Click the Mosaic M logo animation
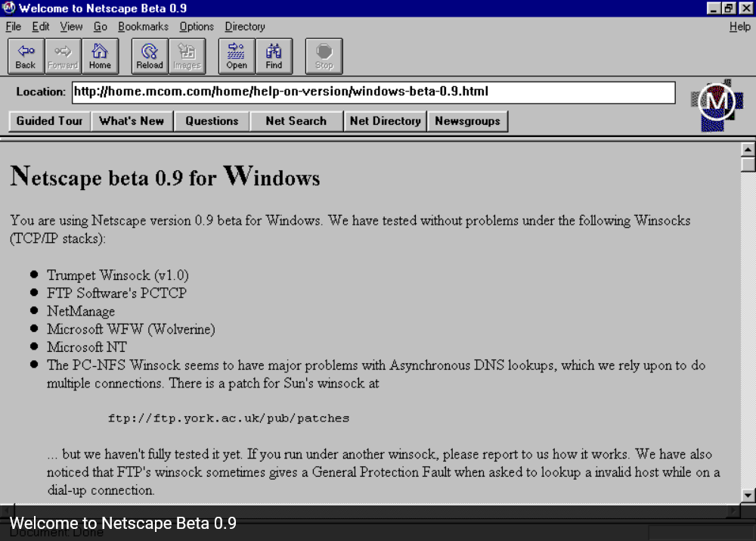 click(717, 104)
